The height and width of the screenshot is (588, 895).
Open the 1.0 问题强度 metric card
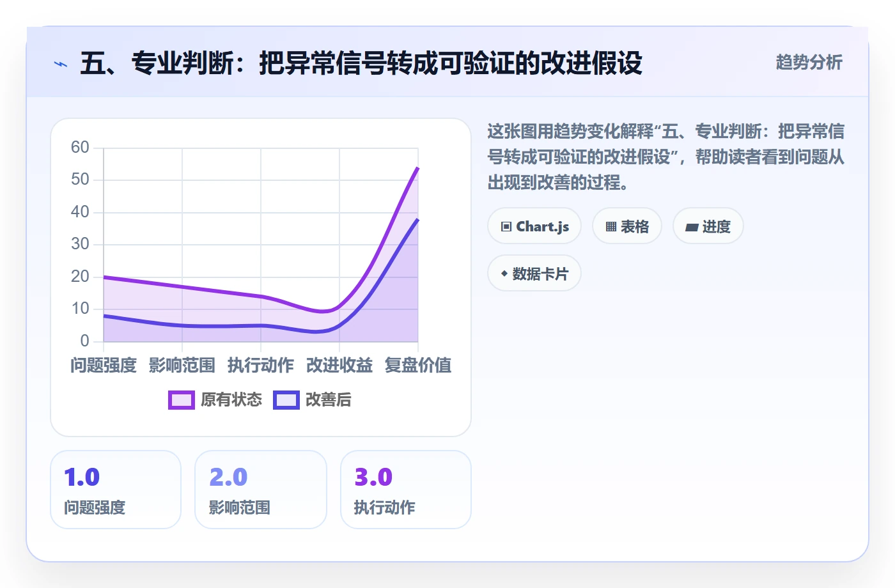coord(116,490)
